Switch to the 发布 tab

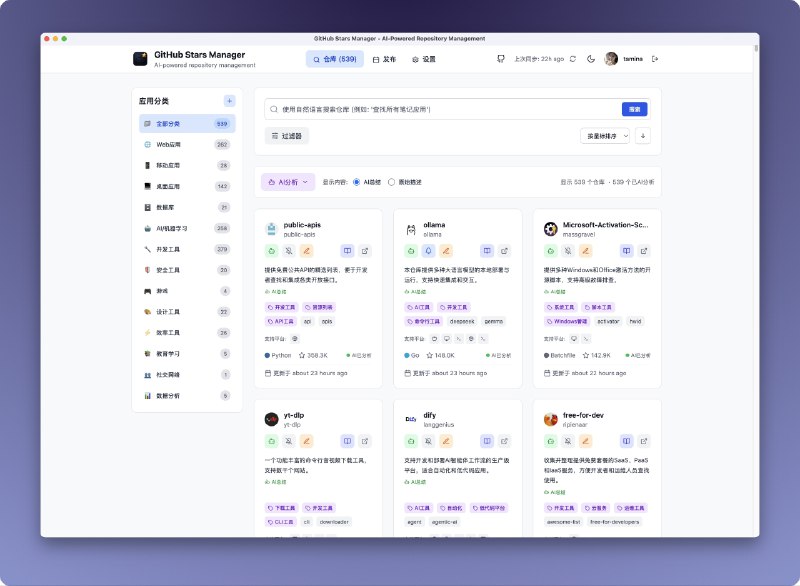coord(387,59)
